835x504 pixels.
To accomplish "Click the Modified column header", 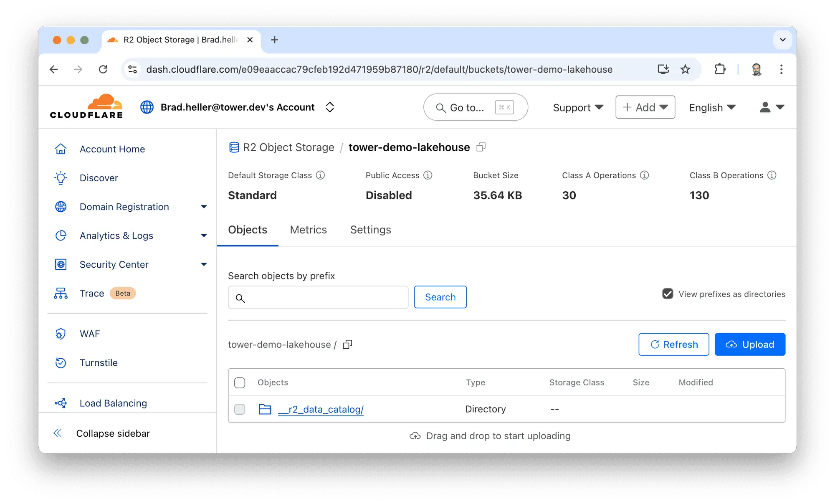I will click(696, 382).
